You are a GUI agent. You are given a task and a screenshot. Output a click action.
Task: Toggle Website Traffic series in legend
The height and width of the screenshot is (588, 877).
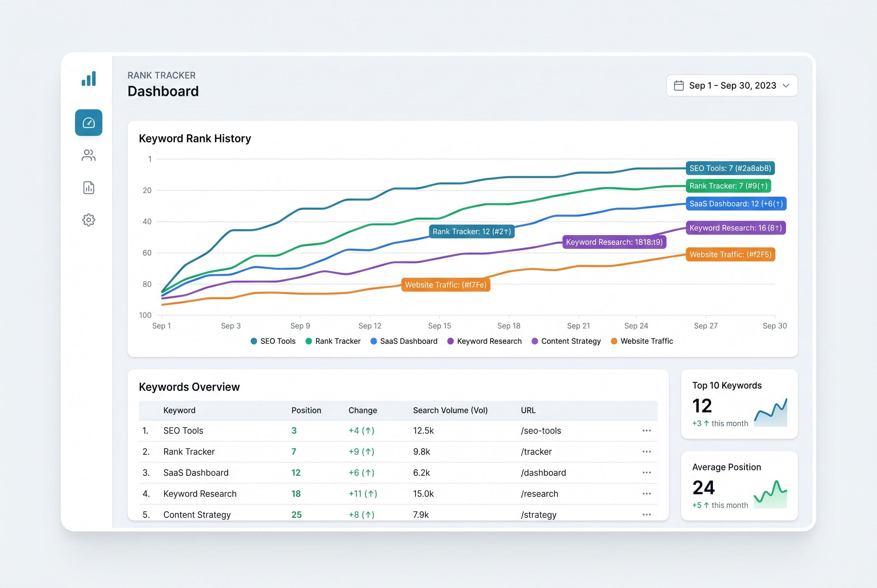click(642, 341)
